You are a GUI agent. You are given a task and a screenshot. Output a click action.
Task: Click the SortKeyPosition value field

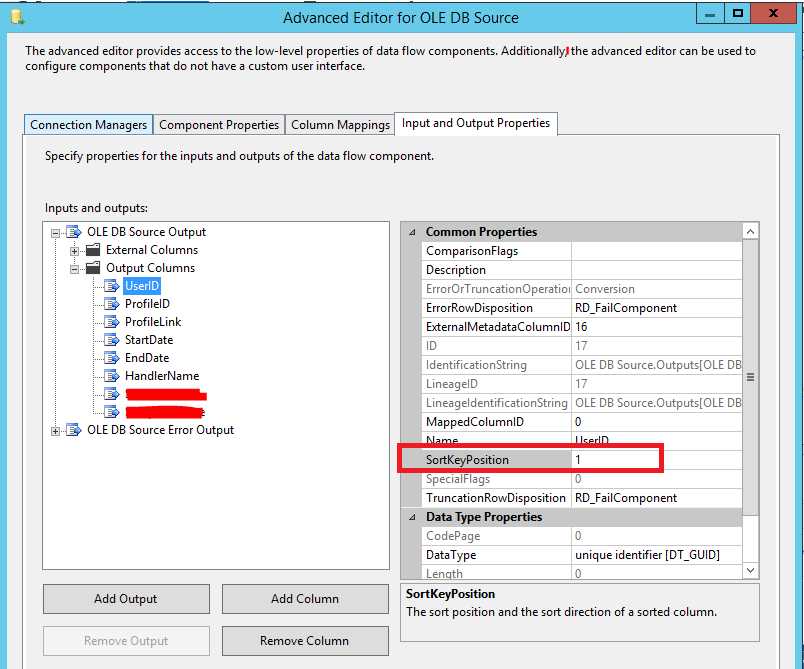click(657, 460)
